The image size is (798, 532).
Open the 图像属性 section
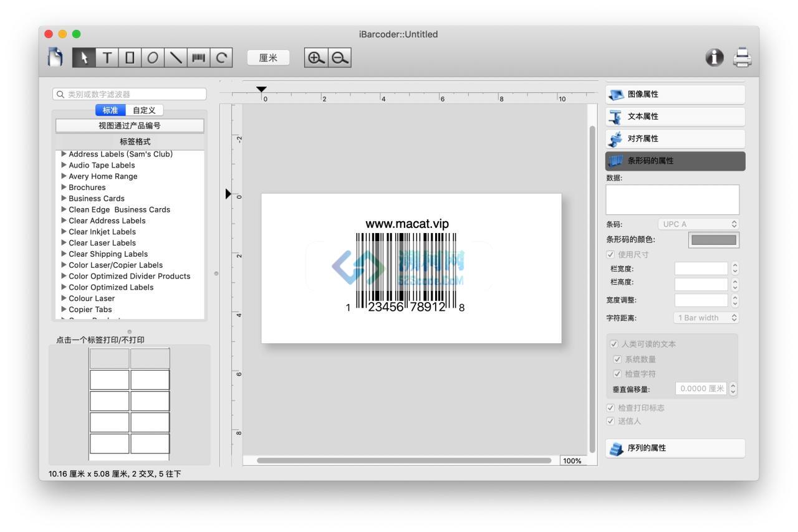[x=675, y=94]
